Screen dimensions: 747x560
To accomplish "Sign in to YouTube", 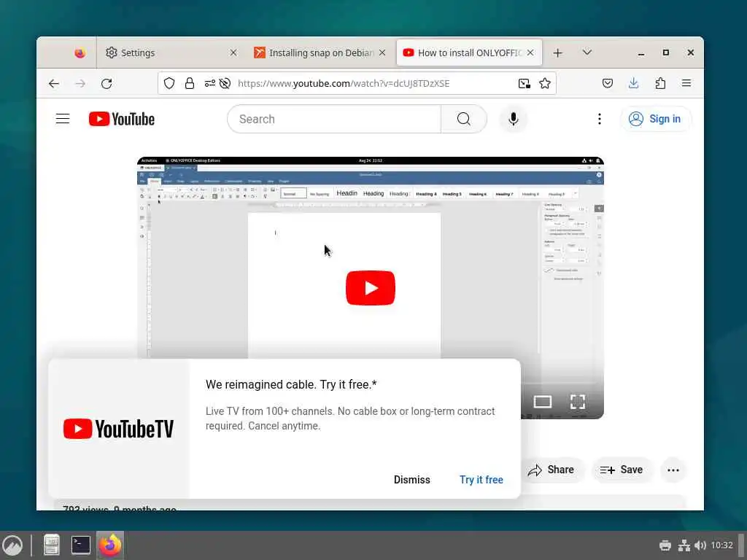I will point(656,119).
